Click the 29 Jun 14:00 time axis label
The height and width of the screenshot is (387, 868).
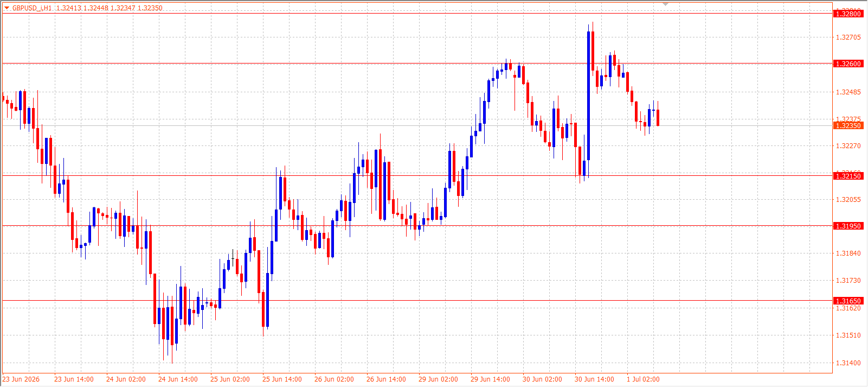(x=490, y=379)
